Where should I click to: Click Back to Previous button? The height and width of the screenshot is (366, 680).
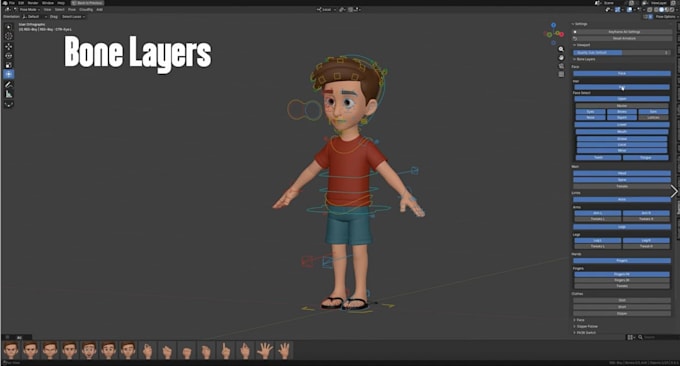[x=87, y=3]
